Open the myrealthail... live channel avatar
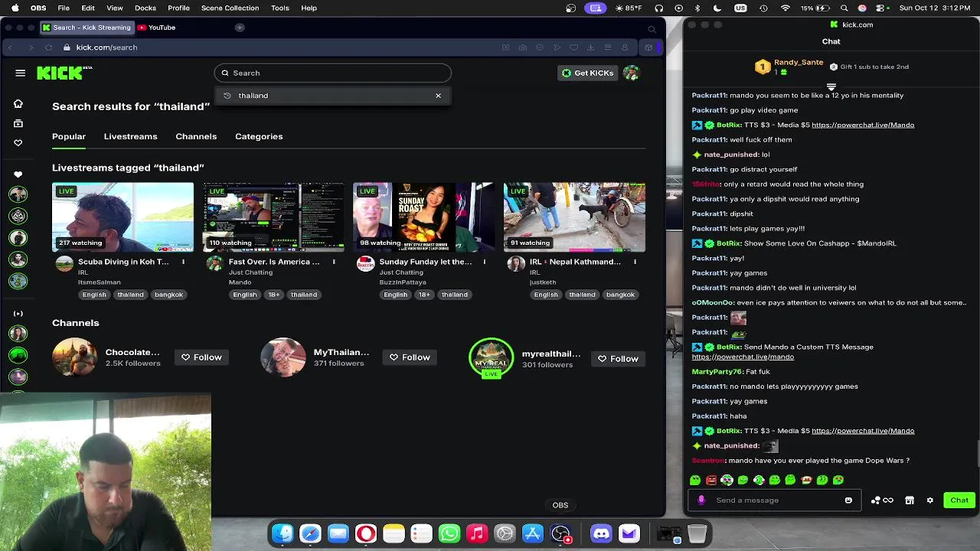The image size is (980, 551). [x=492, y=357]
